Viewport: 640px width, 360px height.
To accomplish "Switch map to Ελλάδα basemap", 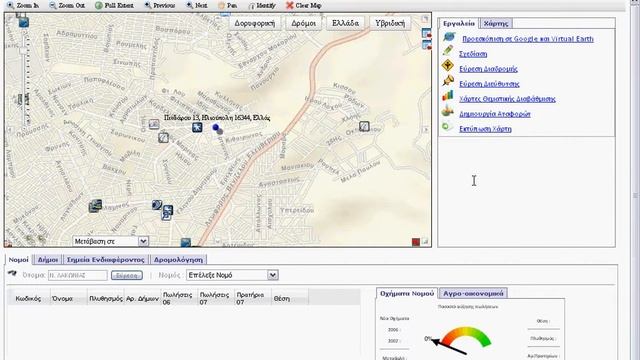I will pos(345,23).
